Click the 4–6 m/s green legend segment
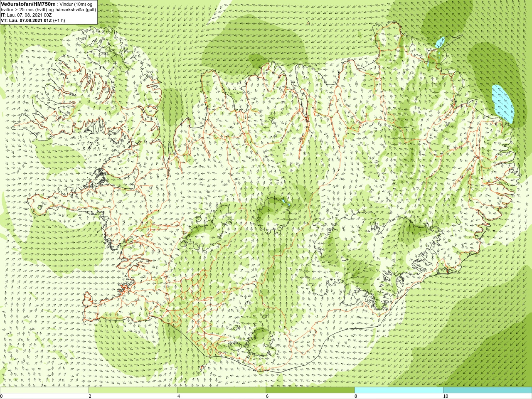This screenshot has width=532, height=399. pyautogui.click(x=222, y=390)
